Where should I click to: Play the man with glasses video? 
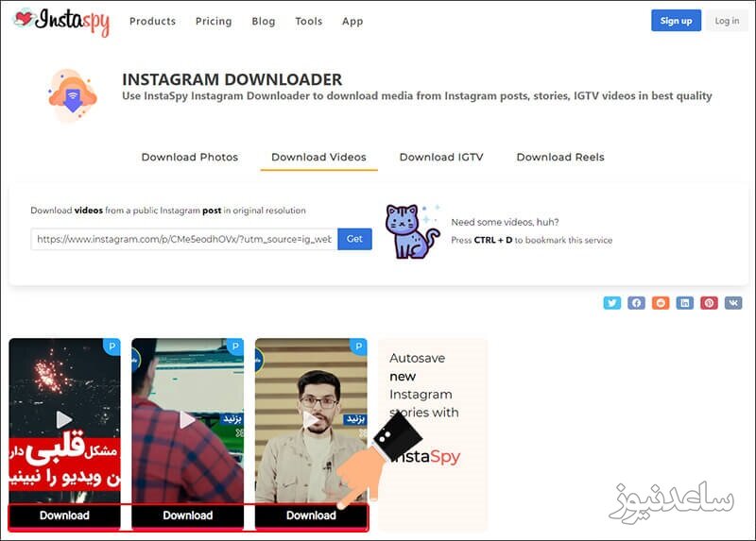click(x=311, y=419)
